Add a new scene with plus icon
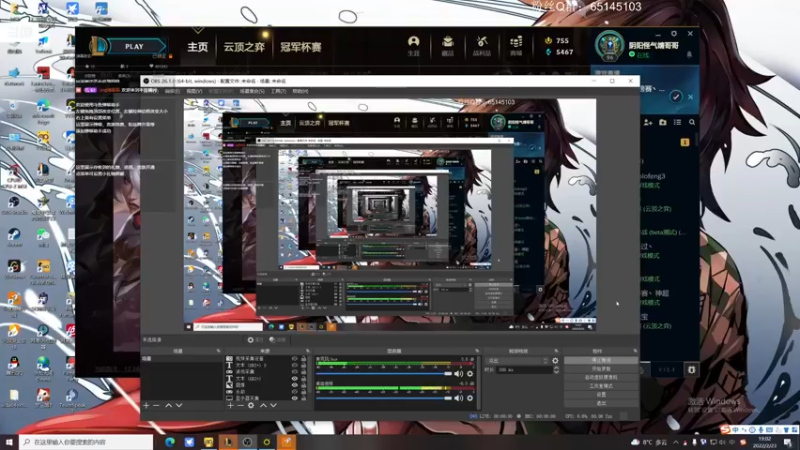Viewport: 800px width, 450px height. 146,405
